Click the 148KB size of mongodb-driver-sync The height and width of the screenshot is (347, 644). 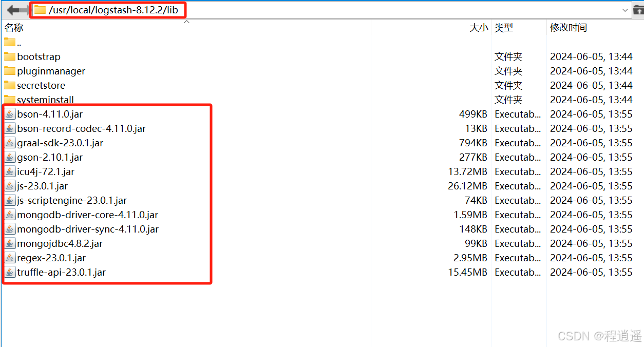point(473,229)
